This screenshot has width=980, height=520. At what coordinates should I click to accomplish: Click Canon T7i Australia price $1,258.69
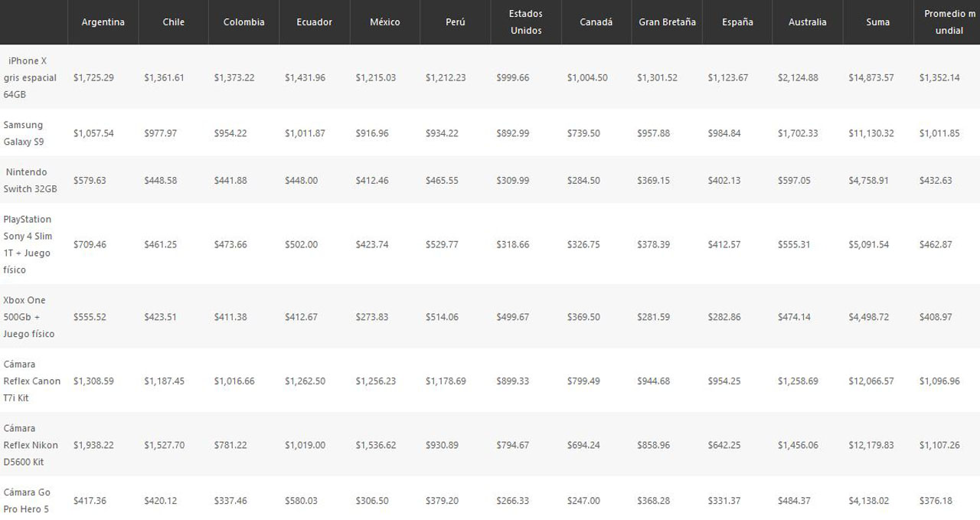point(798,381)
